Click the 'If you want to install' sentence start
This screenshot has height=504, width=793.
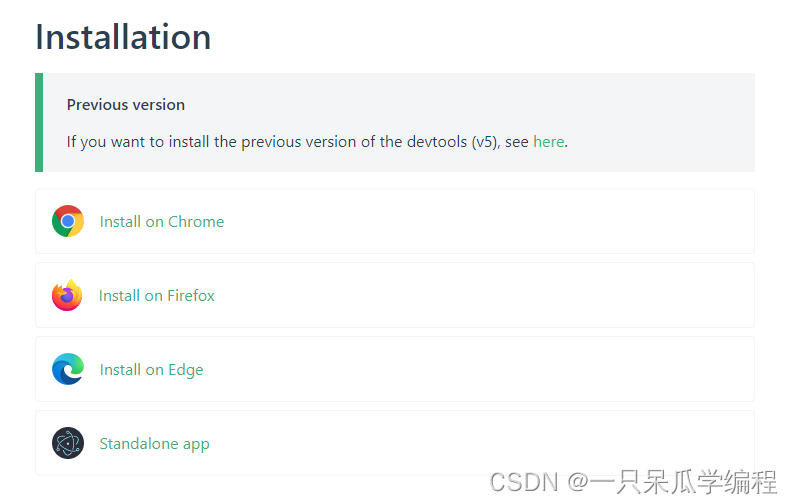click(x=138, y=142)
